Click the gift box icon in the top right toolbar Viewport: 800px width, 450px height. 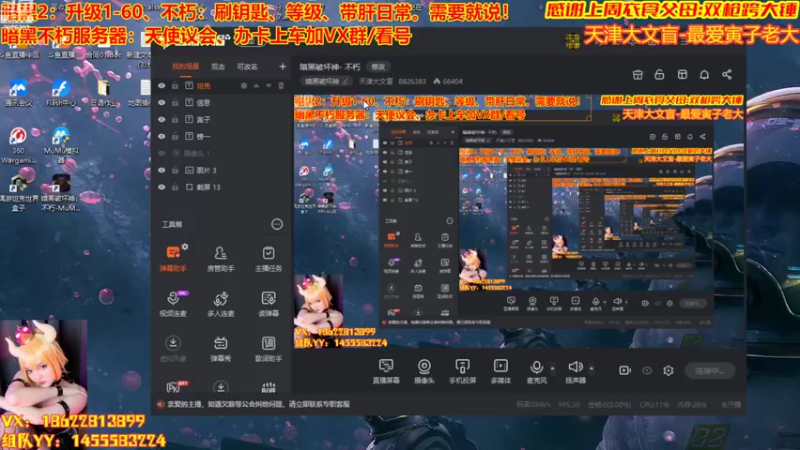(638, 74)
